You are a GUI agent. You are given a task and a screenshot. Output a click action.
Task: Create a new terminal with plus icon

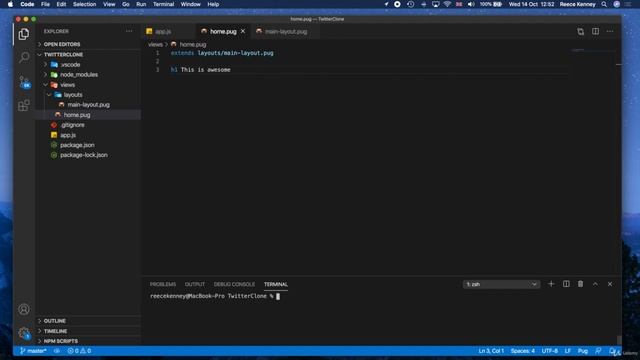tap(551, 284)
